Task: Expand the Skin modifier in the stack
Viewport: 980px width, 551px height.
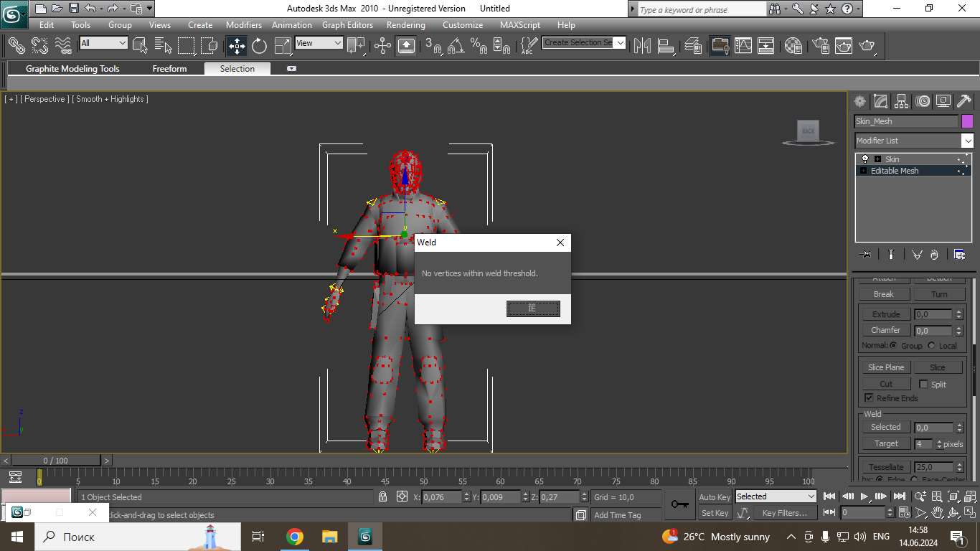Action: pyautogui.click(x=877, y=159)
